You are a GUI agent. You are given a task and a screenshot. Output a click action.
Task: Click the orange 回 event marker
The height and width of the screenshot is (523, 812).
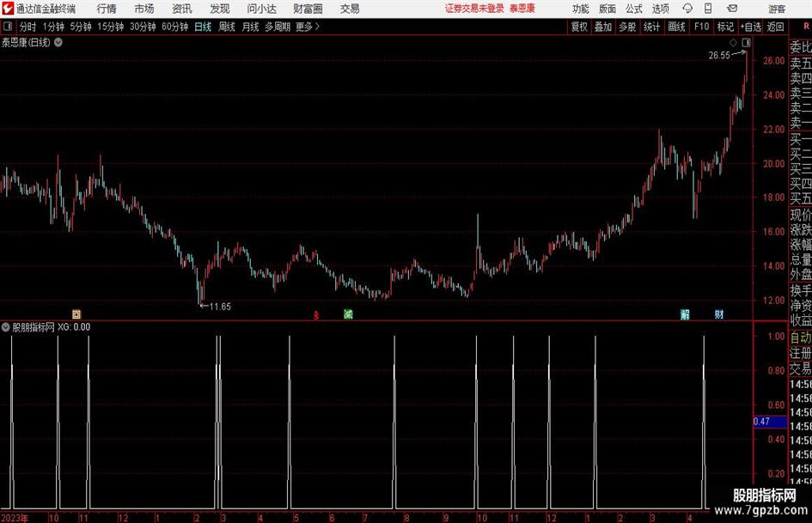76,313
